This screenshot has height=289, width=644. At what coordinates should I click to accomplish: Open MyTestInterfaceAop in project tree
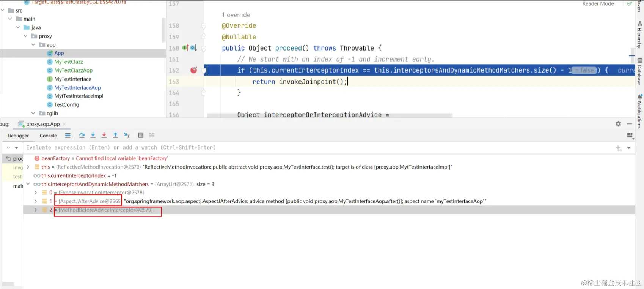(77, 88)
